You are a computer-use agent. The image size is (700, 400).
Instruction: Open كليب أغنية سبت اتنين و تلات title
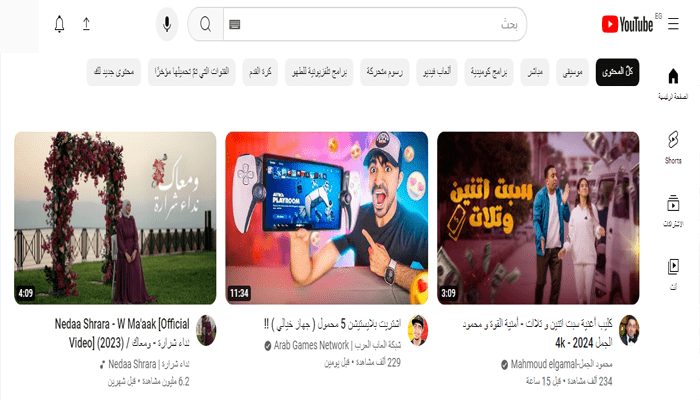tap(538, 333)
